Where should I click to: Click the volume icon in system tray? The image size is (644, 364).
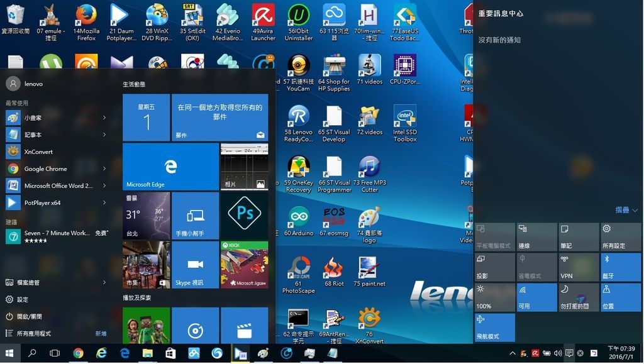click(x=558, y=353)
